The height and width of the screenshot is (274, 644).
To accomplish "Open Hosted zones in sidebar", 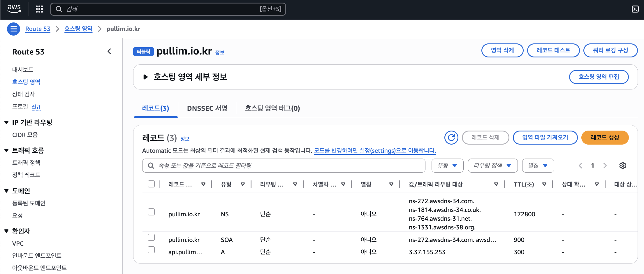I will [26, 82].
